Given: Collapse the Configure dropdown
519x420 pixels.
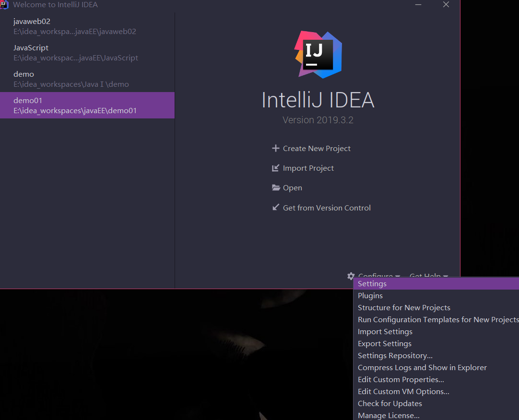Looking at the screenshot, I should point(379,275).
